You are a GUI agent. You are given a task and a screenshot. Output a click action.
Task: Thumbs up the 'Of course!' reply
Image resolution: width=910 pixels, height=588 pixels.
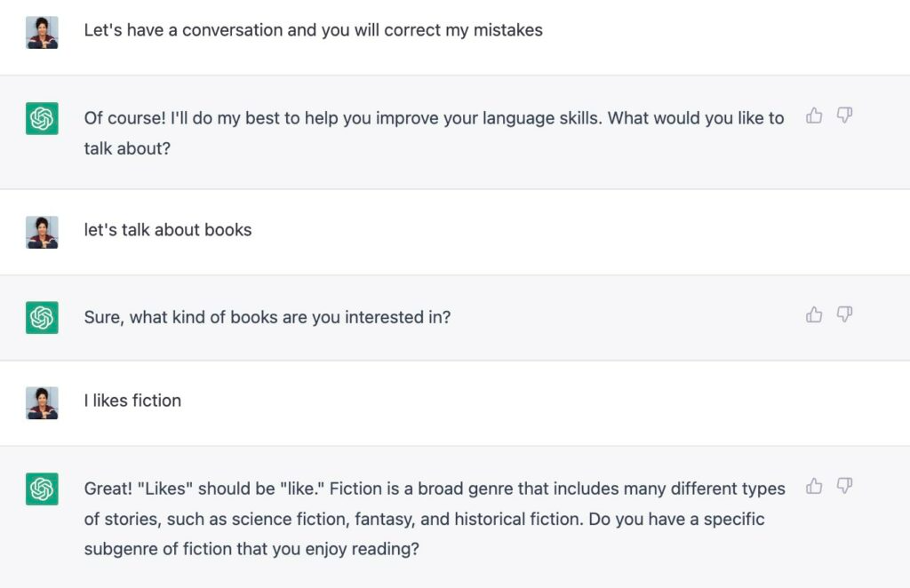coord(814,115)
